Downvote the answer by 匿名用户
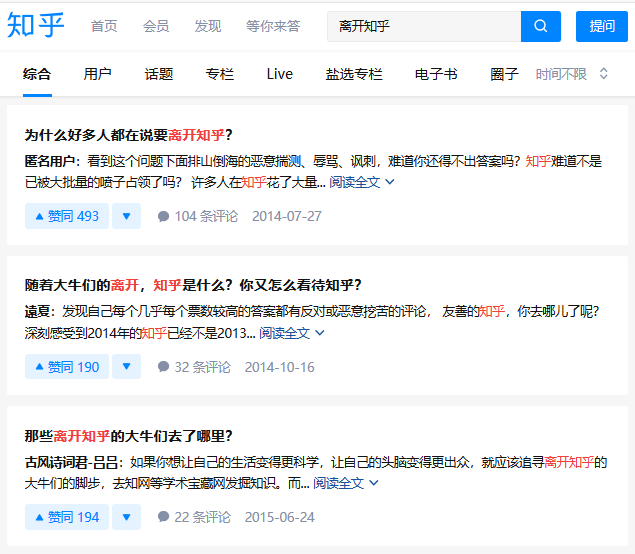Image resolution: width=635 pixels, height=554 pixels. pos(126,216)
